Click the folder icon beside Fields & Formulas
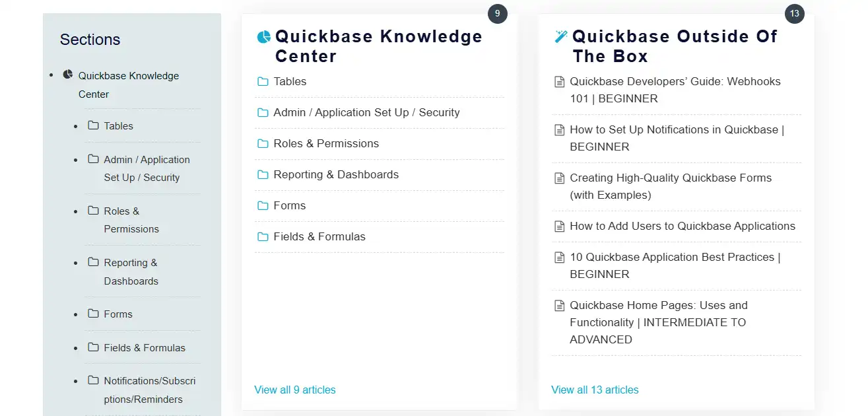This screenshot has height=416, width=868. pyautogui.click(x=261, y=236)
